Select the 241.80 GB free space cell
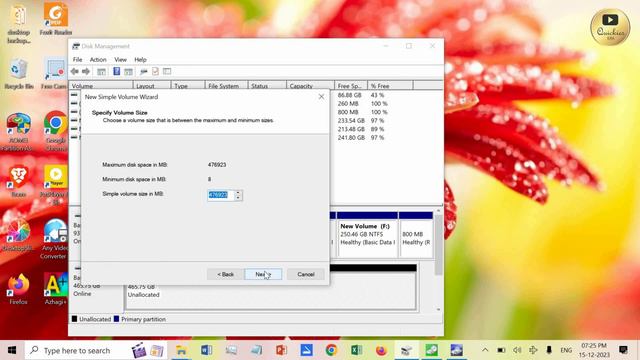640x360 pixels. (x=351, y=138)
